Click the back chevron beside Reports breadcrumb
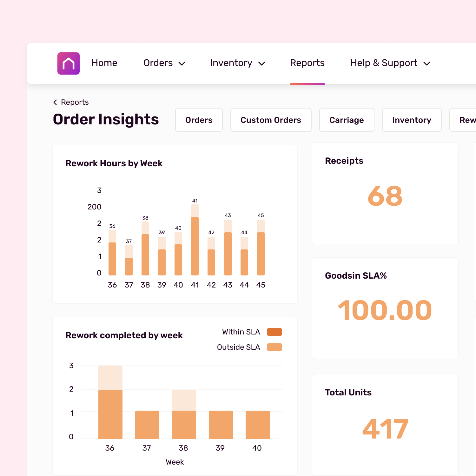 (x=55, y=102)
